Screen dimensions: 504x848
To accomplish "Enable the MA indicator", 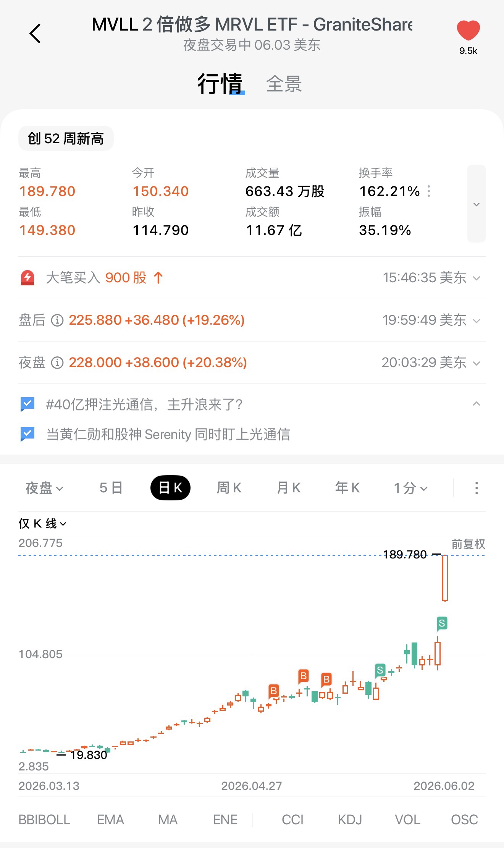I will [168, 819].
